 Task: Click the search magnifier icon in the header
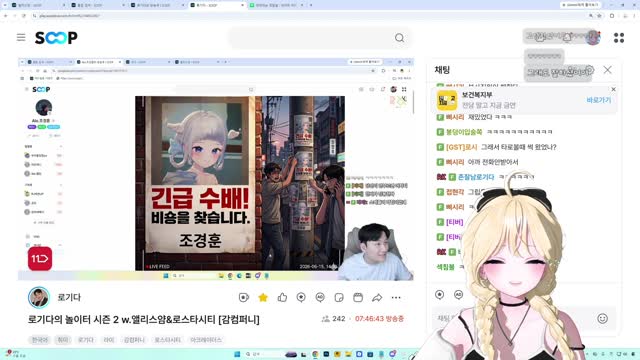point(399,38)
